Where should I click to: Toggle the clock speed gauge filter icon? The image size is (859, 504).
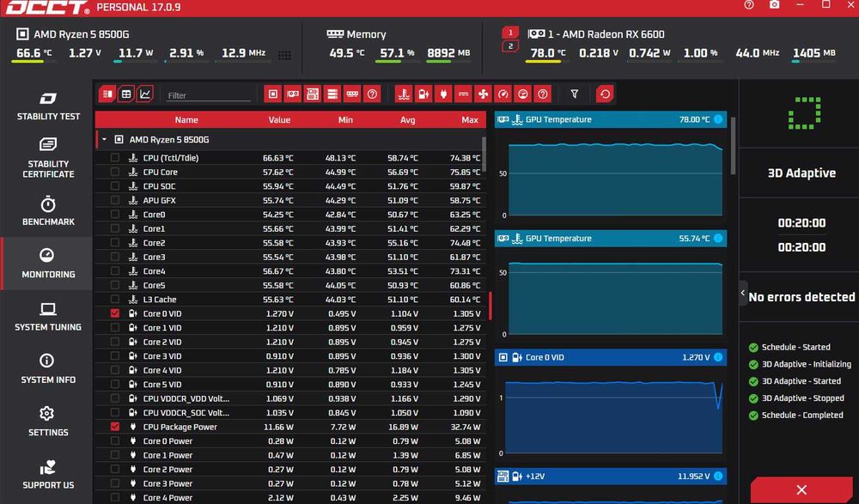point(503,94)
